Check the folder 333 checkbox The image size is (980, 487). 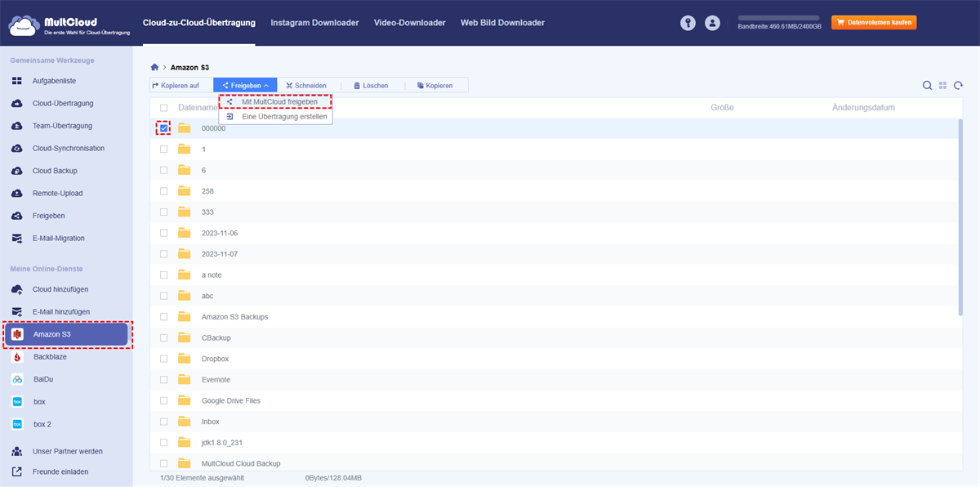tap(164, 212)
